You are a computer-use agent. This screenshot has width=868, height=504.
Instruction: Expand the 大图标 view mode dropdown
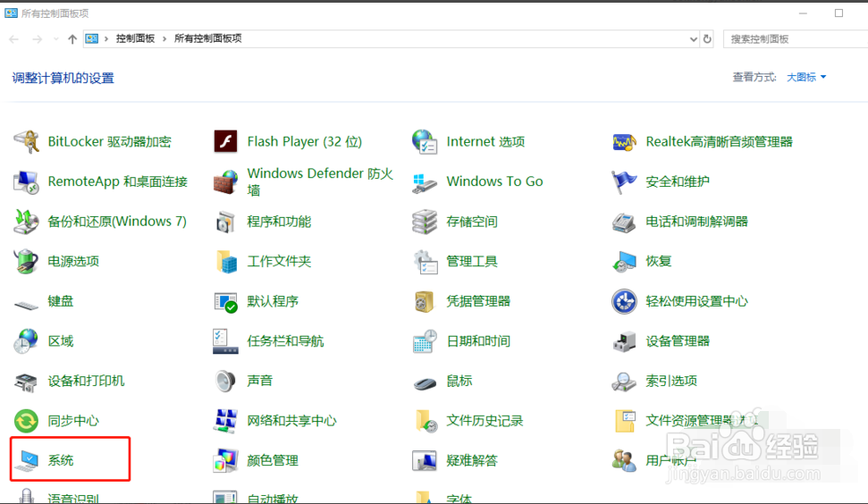[x=806, y=77]
